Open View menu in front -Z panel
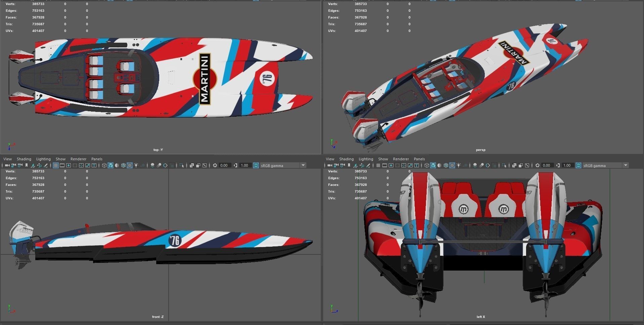This screenshot has width=644, height=325. coord(7,159)
